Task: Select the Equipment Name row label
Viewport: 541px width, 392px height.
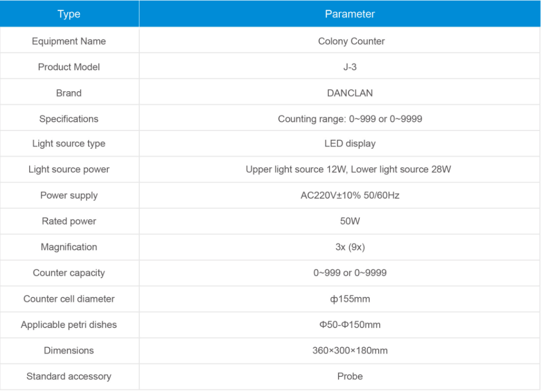Action: pos(69,41)
